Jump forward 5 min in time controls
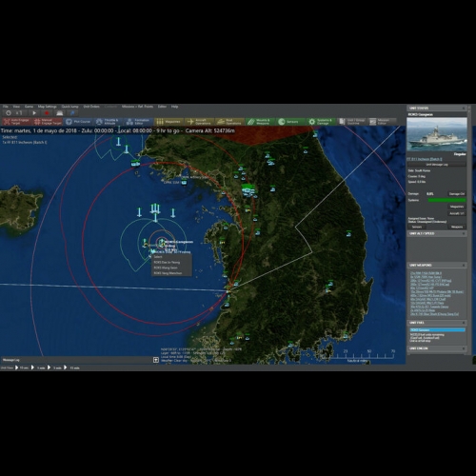This screenshot has width=476, height=476. click(55, 367)
